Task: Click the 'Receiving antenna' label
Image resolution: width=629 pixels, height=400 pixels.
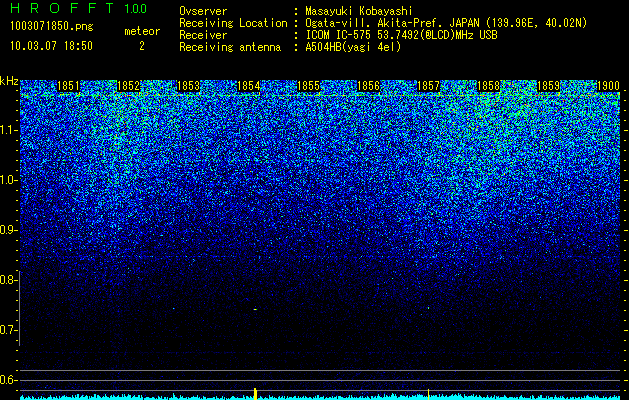Action: 230,47
